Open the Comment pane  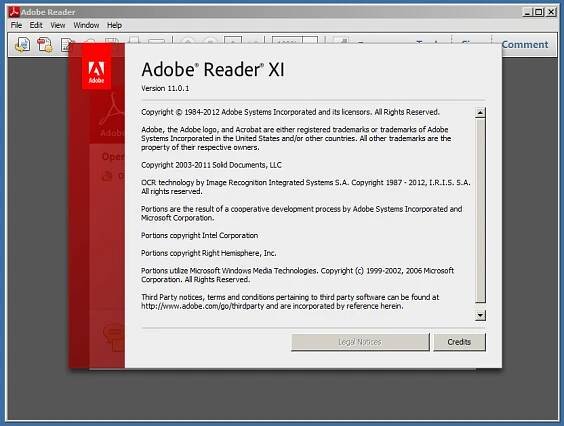coord(525,45)
